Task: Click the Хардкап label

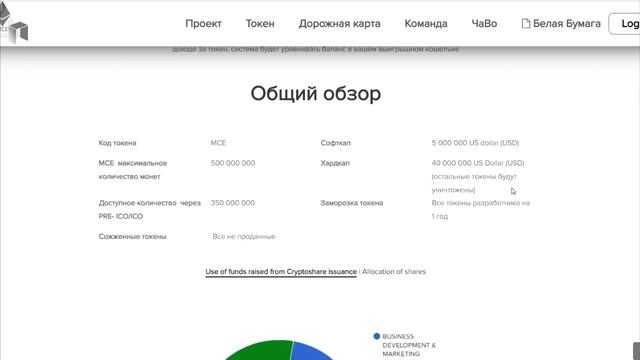Action: pyautogui.click(x=335, y=163)
